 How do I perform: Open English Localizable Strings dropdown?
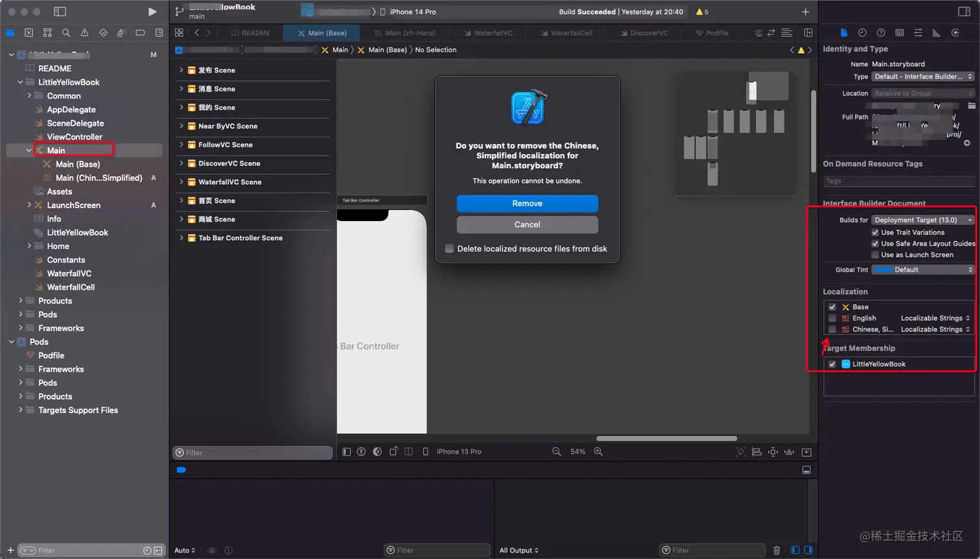click(x=935, y=318)
